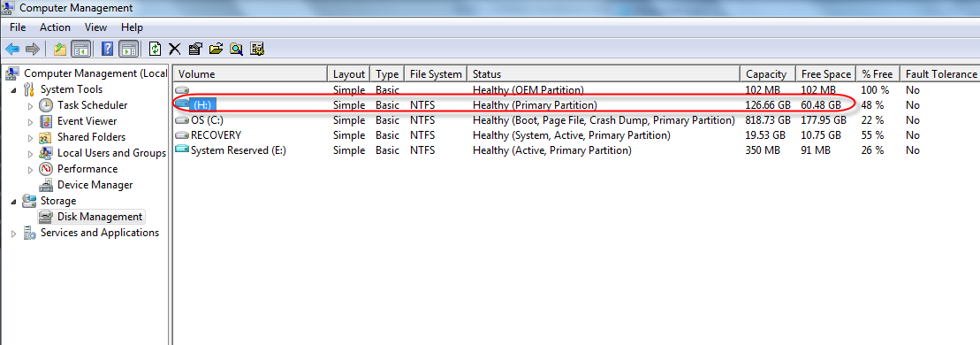This screenshot has width=980, height=345.
Task: Collapse the Storage tree node
Action: (x=14, y=201)
